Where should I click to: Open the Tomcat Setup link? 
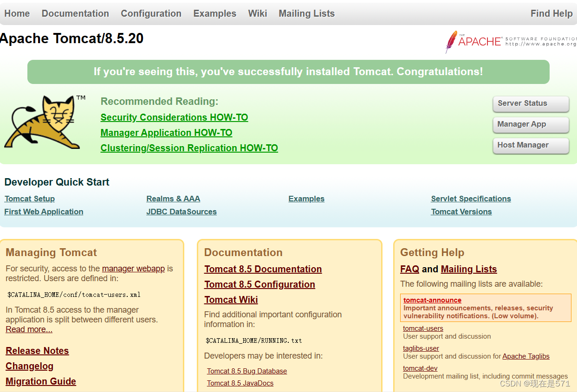(x=30, y=199)
